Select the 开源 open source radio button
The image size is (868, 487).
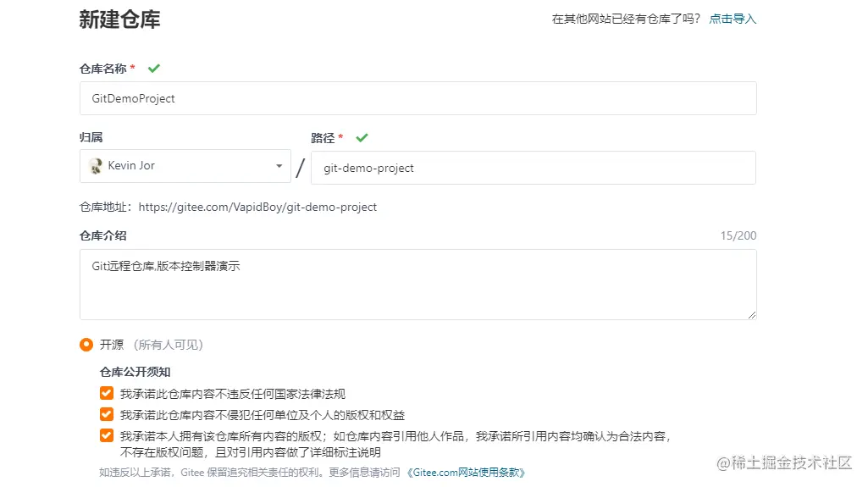pyautogui.click(x=86, y=345)
